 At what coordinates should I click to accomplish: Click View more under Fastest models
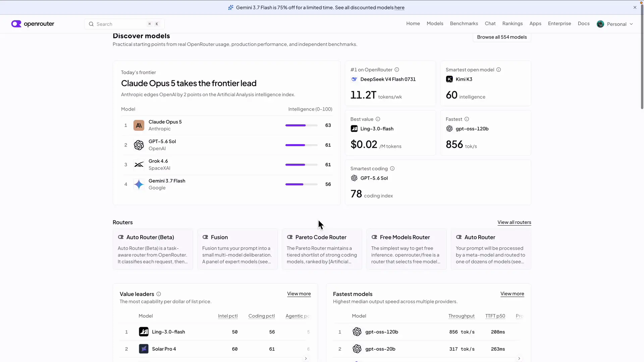pyautogui.click(x=512, y=294)
